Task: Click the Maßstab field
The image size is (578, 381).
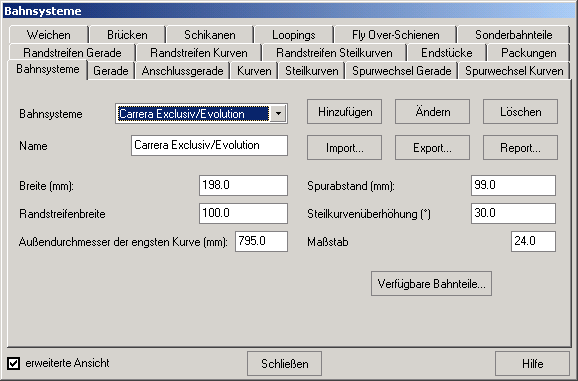Action: [x=533, y=242]
